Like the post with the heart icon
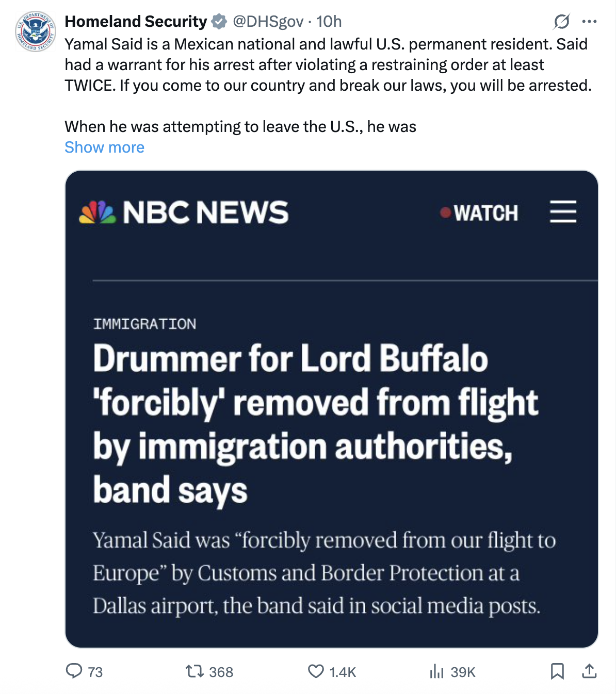 click(316, 671)
